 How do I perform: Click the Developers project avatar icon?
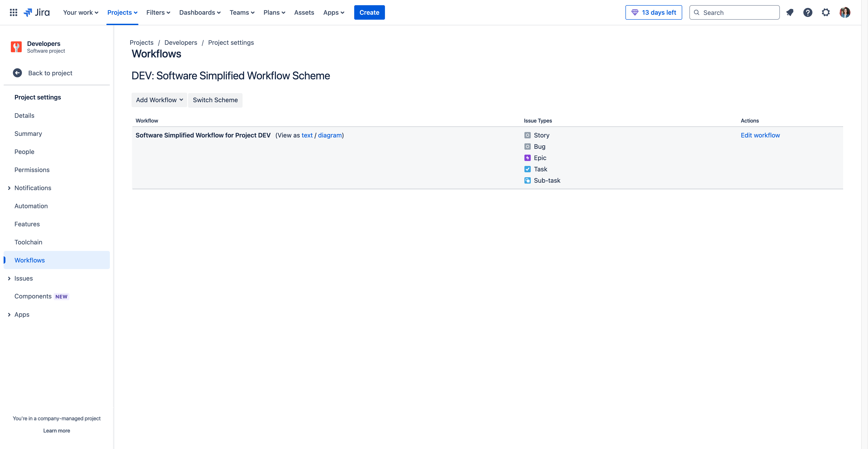coord(16,47)
